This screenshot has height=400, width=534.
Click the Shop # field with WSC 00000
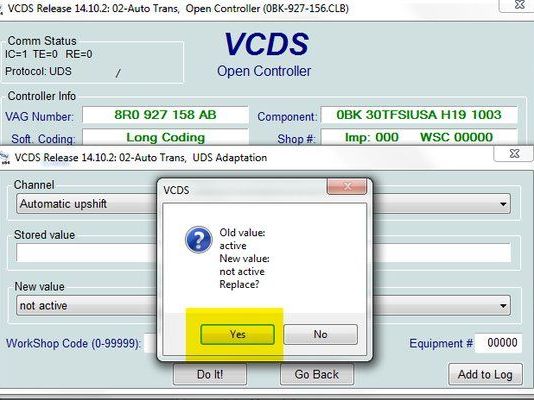pos(419,137)
